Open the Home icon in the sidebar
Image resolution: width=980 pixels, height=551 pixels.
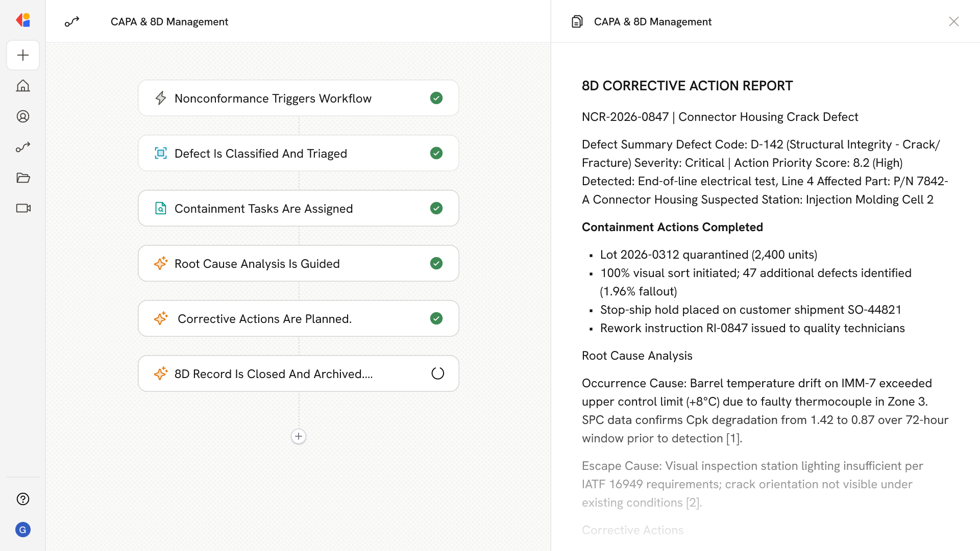coord(23,86)
